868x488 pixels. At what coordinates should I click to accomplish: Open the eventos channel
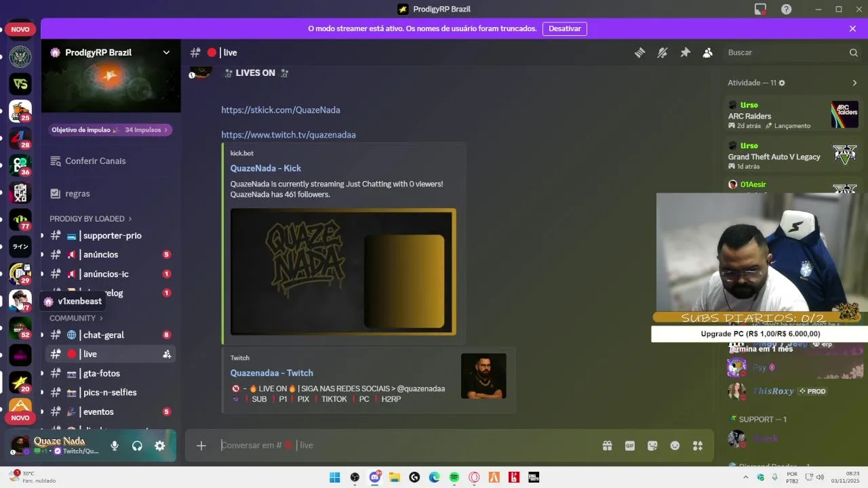pyautogui.click(x=111, y=411)
